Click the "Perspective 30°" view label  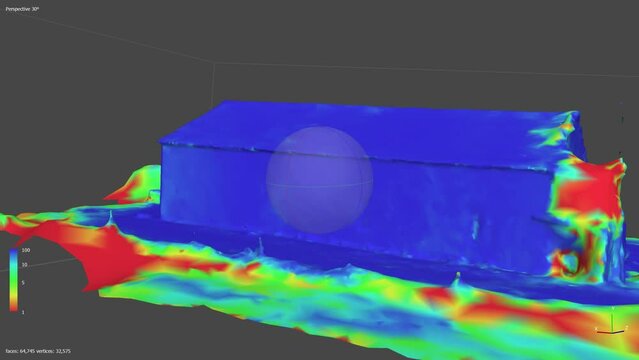[22, 9]
